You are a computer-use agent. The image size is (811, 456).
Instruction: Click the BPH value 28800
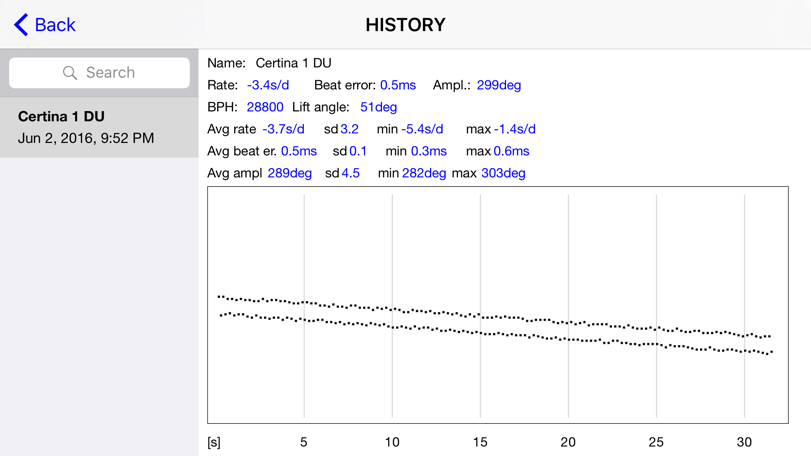(265, 107)
